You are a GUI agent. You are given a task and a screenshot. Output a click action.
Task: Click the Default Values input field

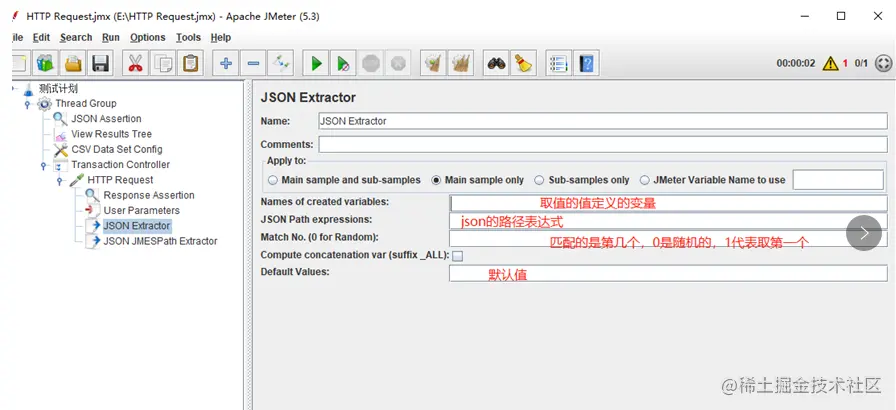tap(669, 274)
